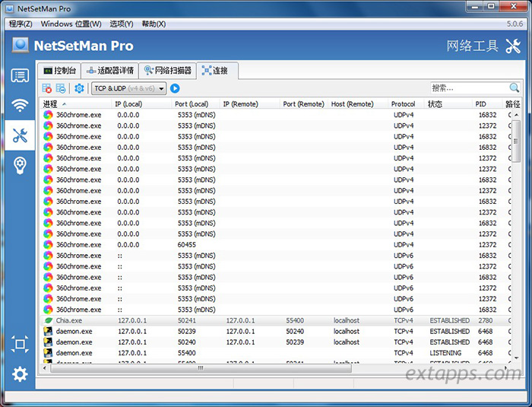Click the scroll down arrow of the list
The image size is (532, 407).
pyautogui.click(x=516, y=358)
